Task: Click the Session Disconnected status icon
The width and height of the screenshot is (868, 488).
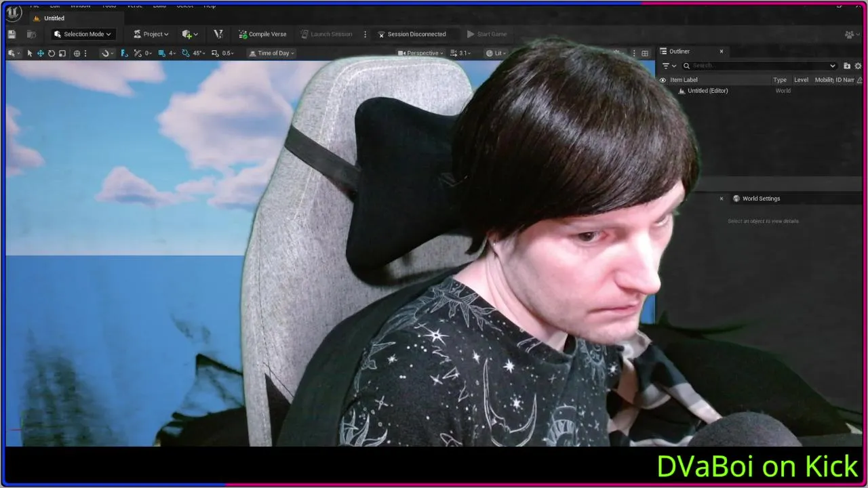Action: click(x=381, y=34)
